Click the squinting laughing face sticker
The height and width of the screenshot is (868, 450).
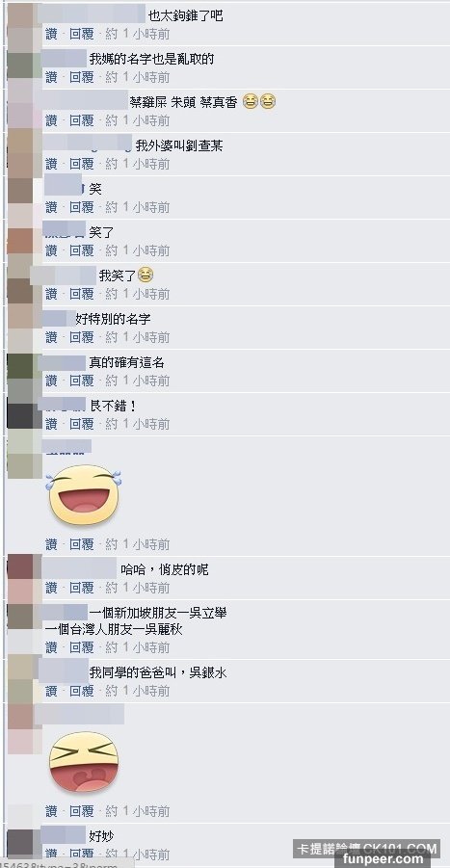click(x=84, y=762)
